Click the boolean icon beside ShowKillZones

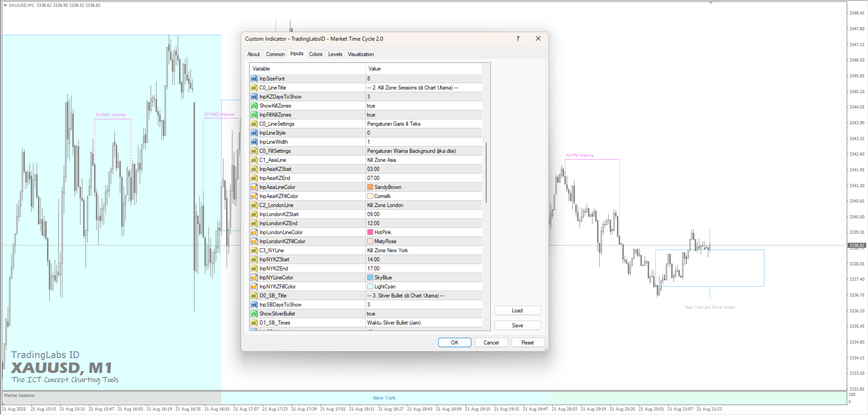point(254,106)
